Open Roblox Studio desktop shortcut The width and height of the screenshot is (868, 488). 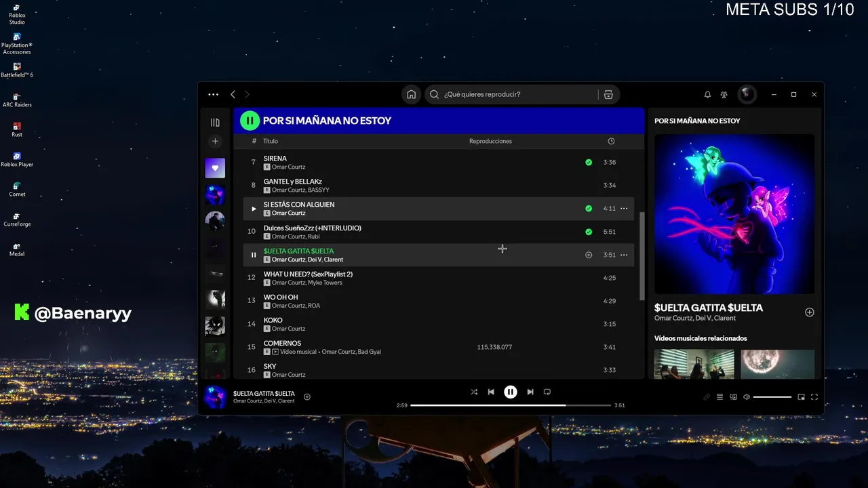pyautogui.click(x=17, y=14)
